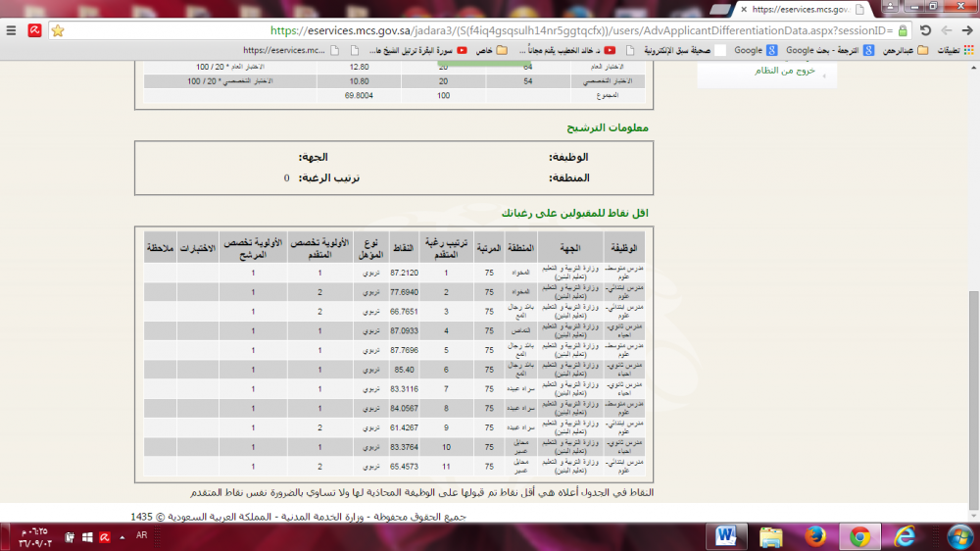Screen dimensions: 980x551
Task: Click the Avira tray icon
Action: [105, 537]
